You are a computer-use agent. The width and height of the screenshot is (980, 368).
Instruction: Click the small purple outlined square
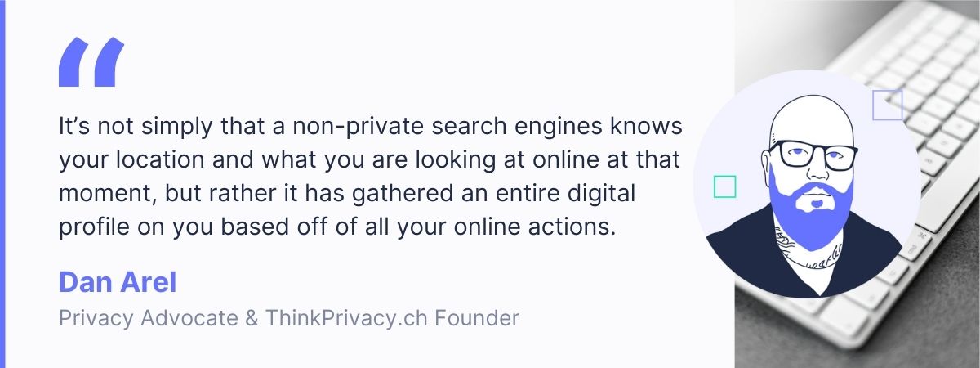[x=887, y=105]
